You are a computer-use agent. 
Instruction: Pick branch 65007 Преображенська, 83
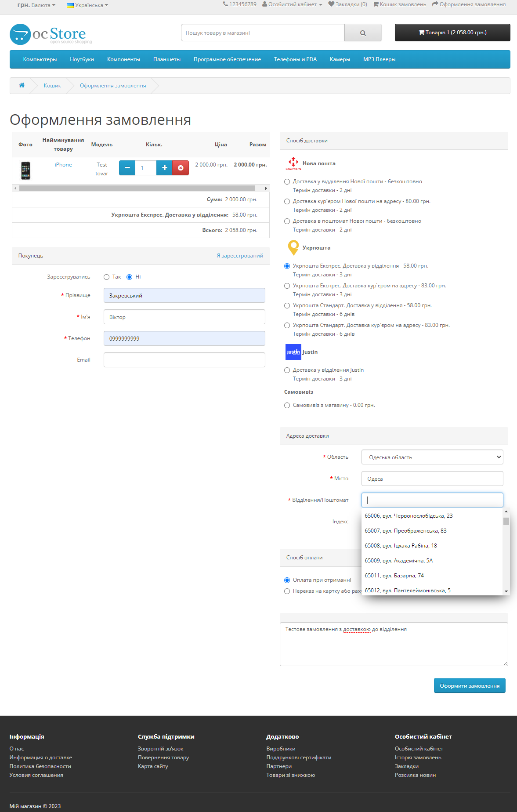432,531
